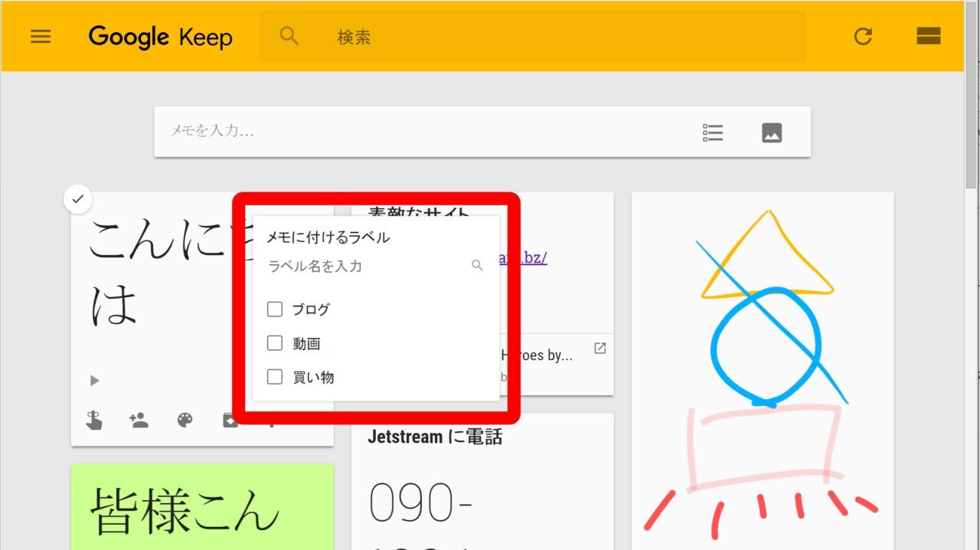Create a new note with image
The image size is (980, 550).
(x=772, y=133)
